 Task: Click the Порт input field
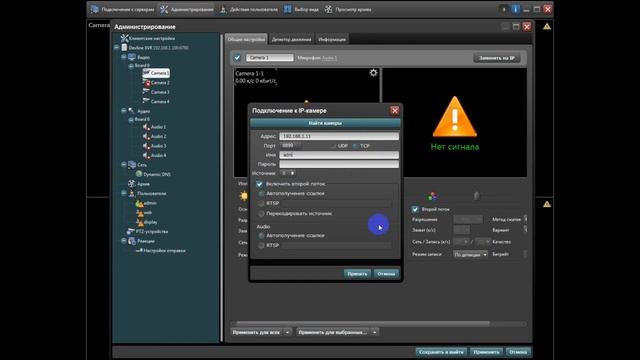291,146
